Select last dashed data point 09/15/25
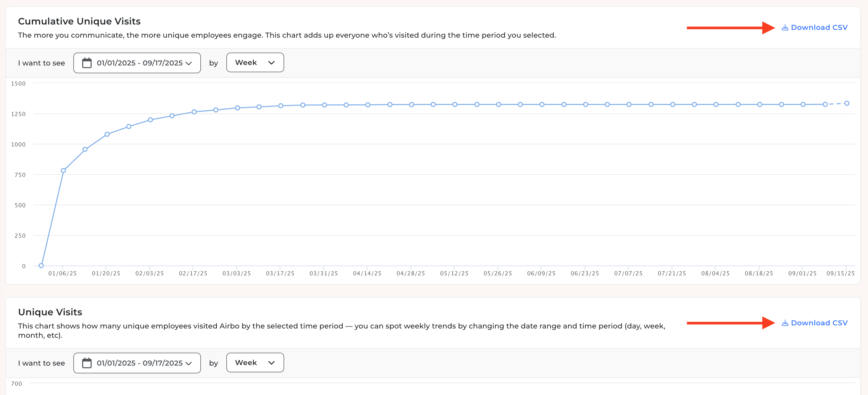868x395 pixels. (x=847, y=103)
